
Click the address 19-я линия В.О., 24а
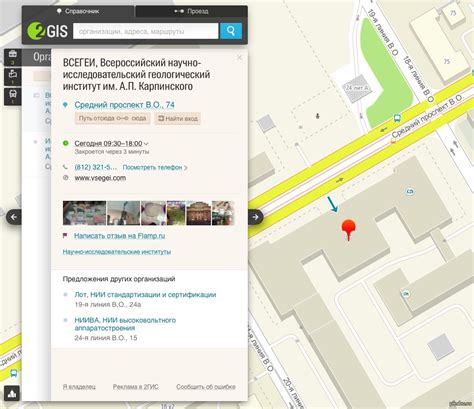tap(108, 305)
